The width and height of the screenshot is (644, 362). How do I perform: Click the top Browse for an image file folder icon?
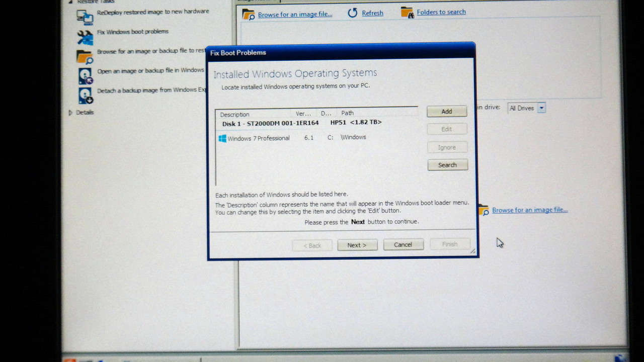[x=249, y=14]
